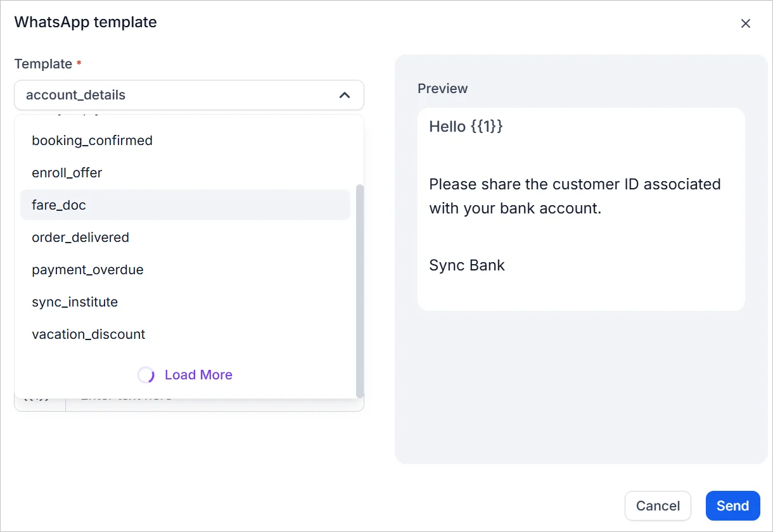Image resolution: width=773 pixels, height=532 pixels.
Task: Pick order_delivered template option
Action: (x=80, y=237)
